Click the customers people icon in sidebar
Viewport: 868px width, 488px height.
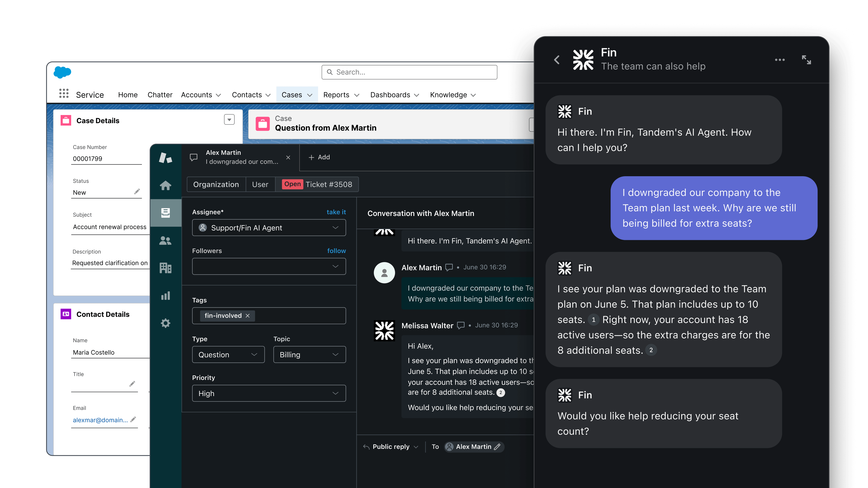click(x=165, y=240)
